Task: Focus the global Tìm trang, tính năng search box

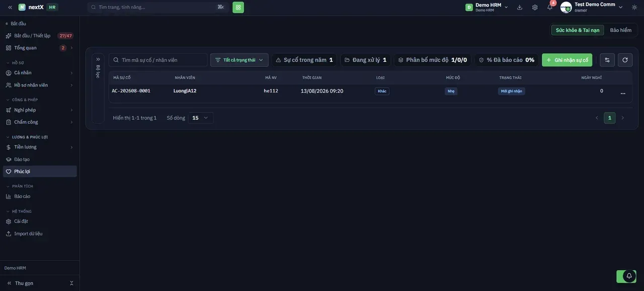Action: tap(158, 7)
